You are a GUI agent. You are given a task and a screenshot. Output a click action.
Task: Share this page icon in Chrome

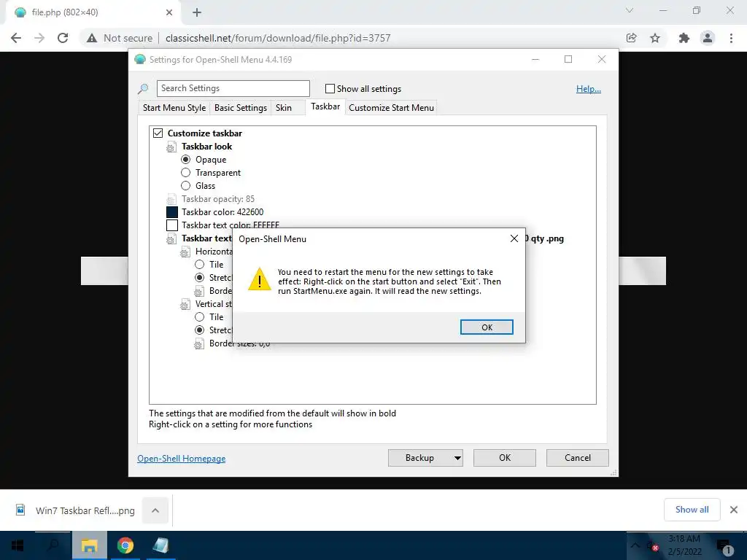631,38
